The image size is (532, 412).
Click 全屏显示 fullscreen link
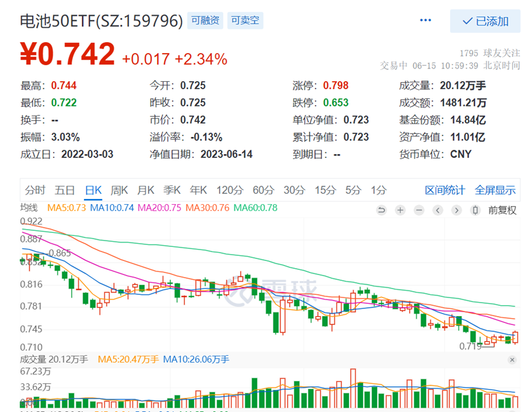pos(495,190)
